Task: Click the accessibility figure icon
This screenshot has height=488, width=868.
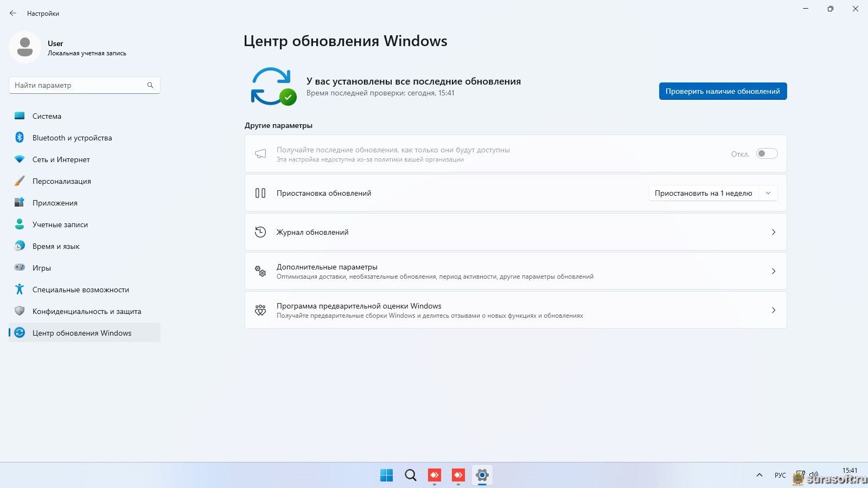Action: pos(20,289)
